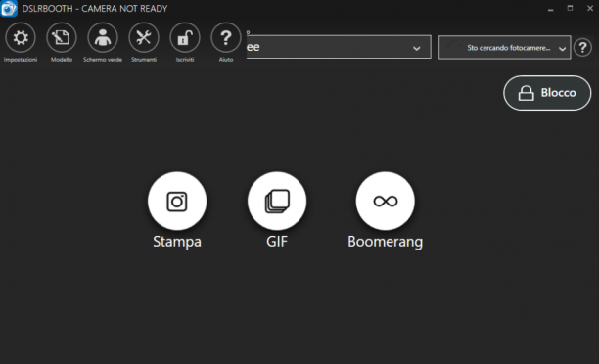Click the camera help question mark icon

pyautogui.click(x=583, y=48)
